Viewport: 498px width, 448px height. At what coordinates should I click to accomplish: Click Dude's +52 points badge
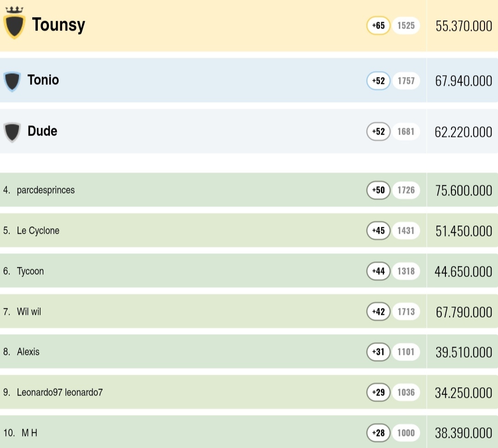[378, 132]
